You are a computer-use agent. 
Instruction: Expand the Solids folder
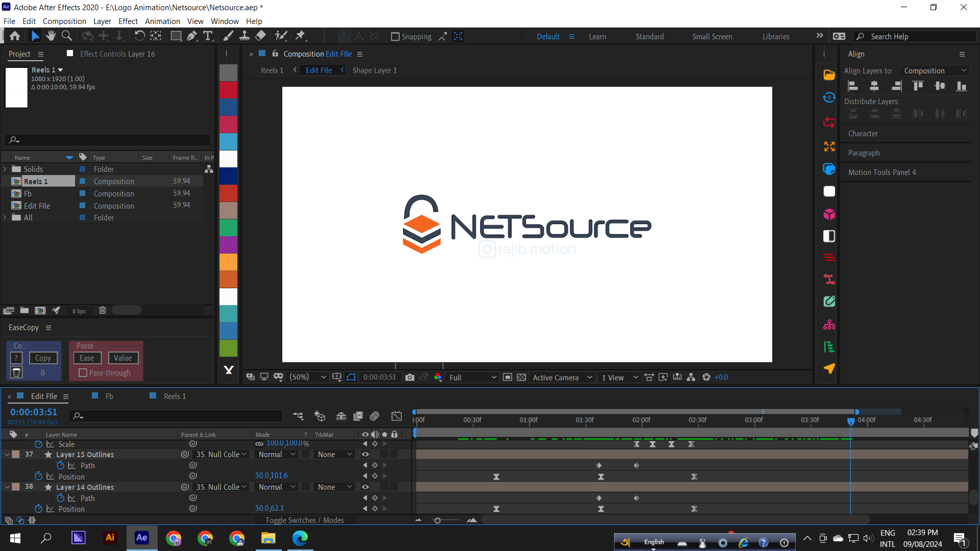[x=5, y=169]
